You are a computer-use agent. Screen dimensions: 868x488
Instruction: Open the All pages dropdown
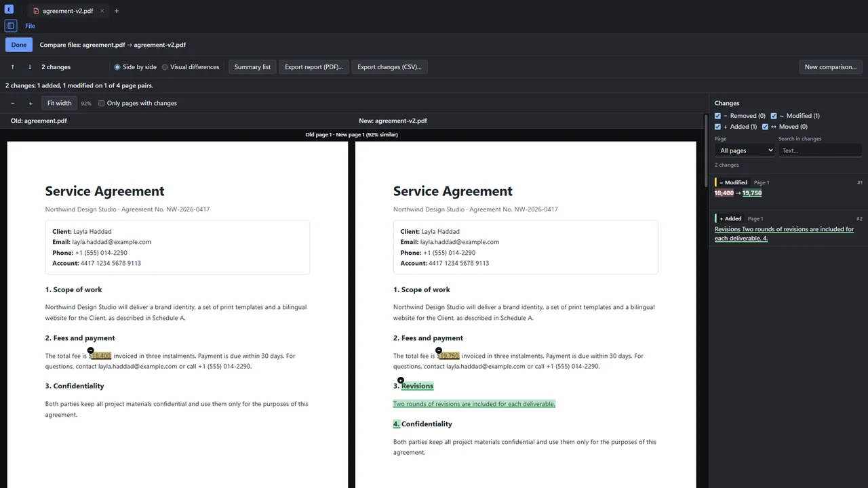(745, 150)
